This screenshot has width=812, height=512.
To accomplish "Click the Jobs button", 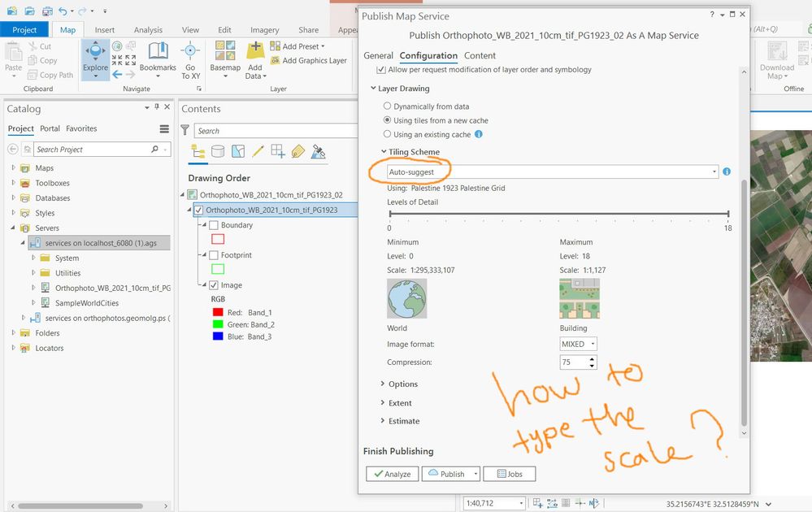I will click(509, 474).
